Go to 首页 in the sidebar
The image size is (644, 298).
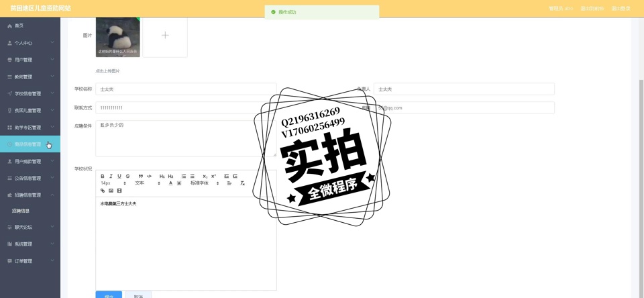(x=19, y=26)
